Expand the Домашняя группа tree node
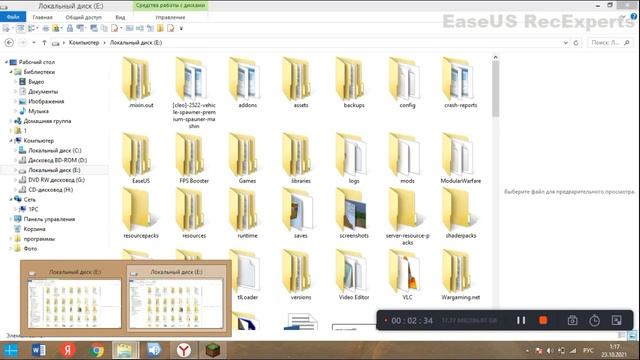Image resolution: width=640 pixels, height=360 pixels. [11, 121]
